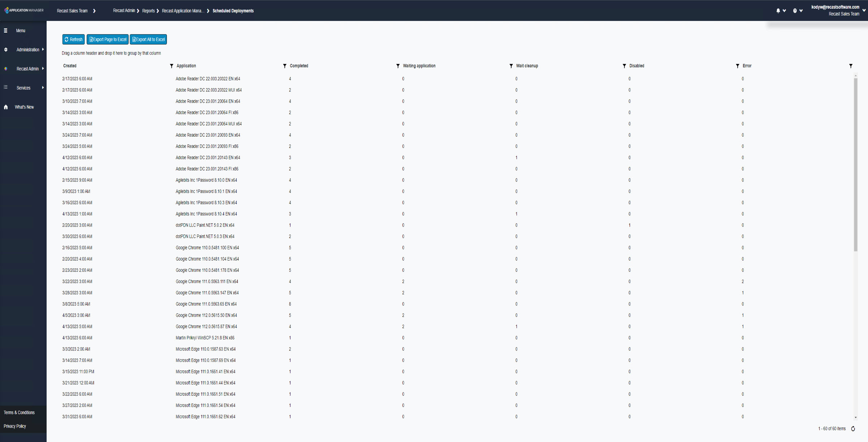The image size is (868, 442).
Task: Select the Menu hamburger icon in sidebar
Action: point(5,30)
